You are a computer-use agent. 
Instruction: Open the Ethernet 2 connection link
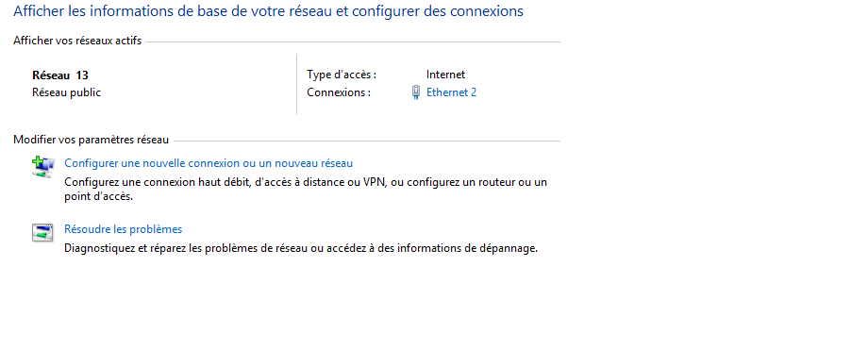(x=451, y=92)
